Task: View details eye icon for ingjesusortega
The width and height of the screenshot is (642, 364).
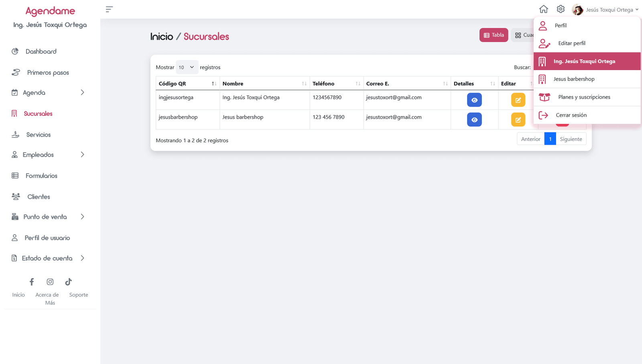Action: [x=474, y=100]
